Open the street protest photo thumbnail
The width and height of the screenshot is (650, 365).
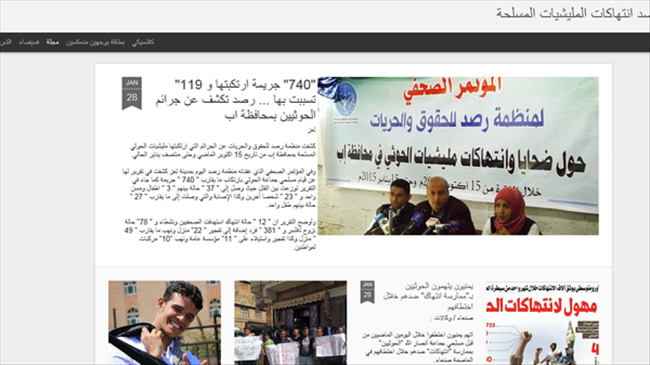[x=290, y=323]
